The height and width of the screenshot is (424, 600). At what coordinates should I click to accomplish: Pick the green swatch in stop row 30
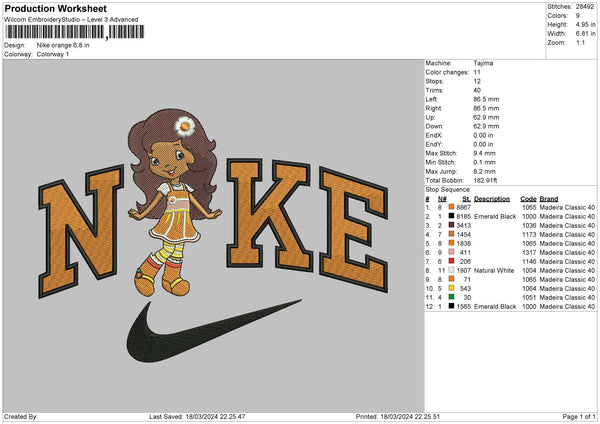point(452,297)
